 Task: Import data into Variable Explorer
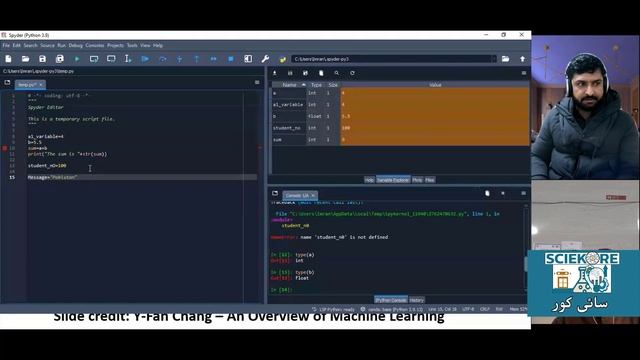click(x=275, y=73)
